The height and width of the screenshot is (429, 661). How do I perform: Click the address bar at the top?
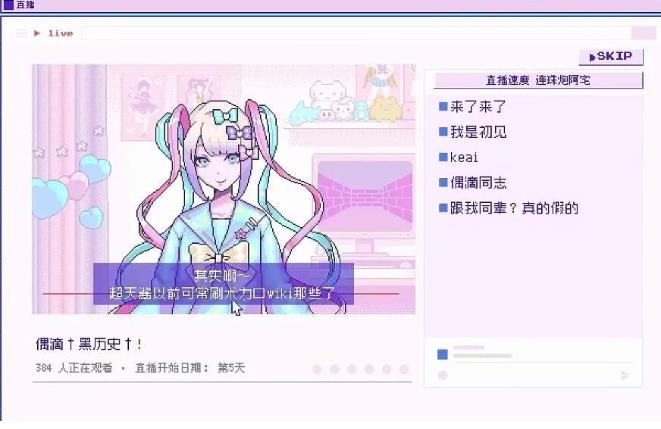click(356, 33)
